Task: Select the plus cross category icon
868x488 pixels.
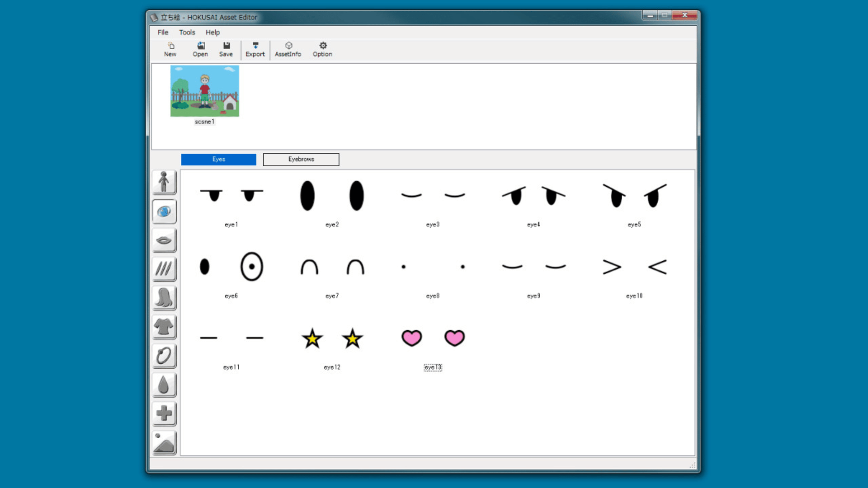Action: (164, 413)
